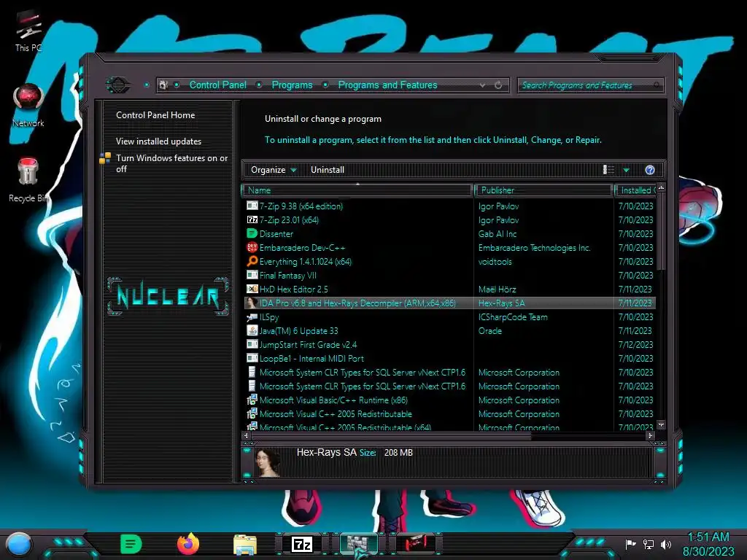747x560 pixels.
Task: Sort by the Name column header
Action: (357, 190)
